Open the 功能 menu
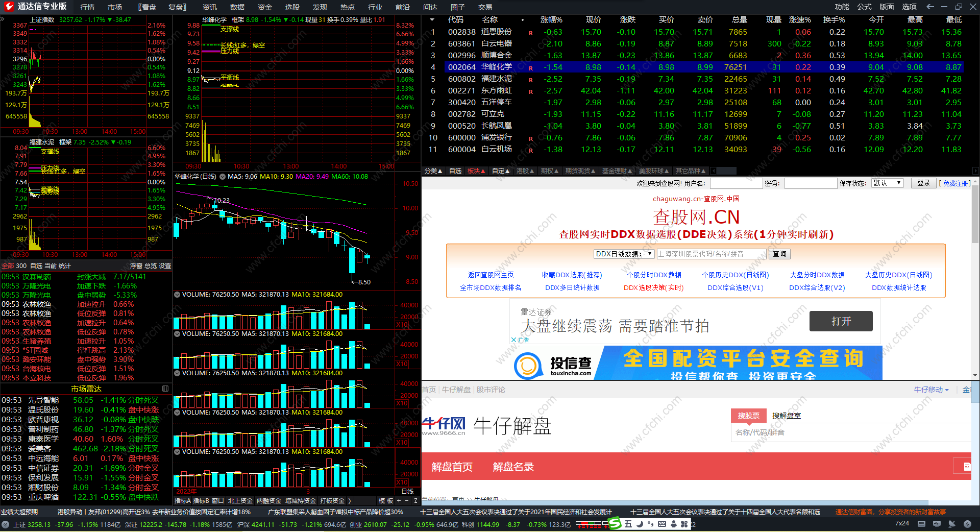Screen dimensions: 980x532 (x=842, y=7)
